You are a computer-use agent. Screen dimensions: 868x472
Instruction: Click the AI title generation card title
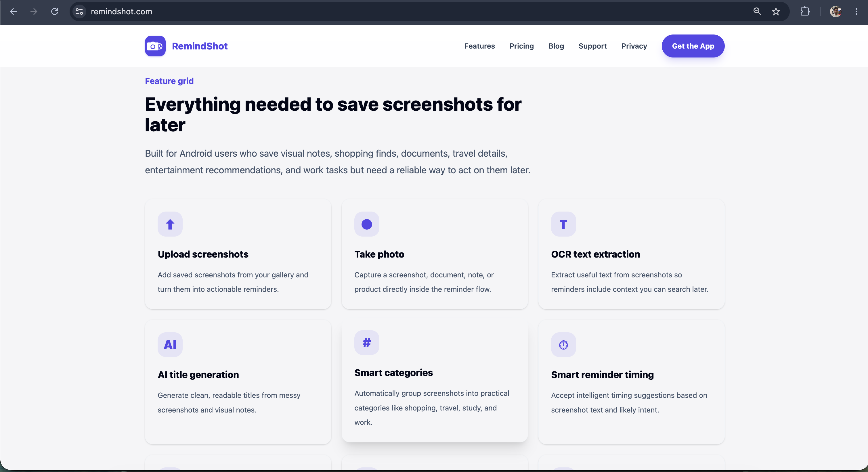198,375
